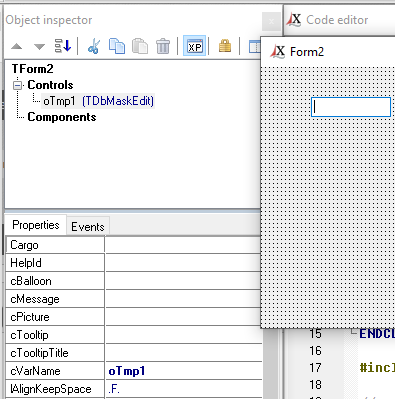Edit the cPicture value cell
The image size is (395, 399).
pos(183,317)
